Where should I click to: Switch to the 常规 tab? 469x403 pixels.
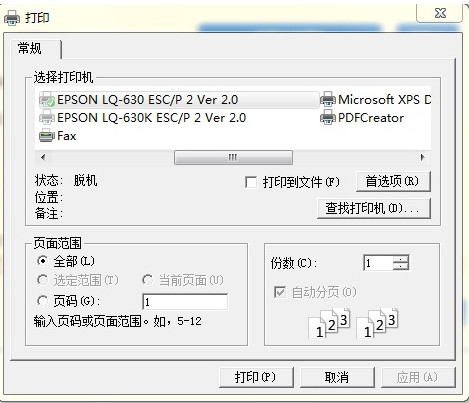32,49
